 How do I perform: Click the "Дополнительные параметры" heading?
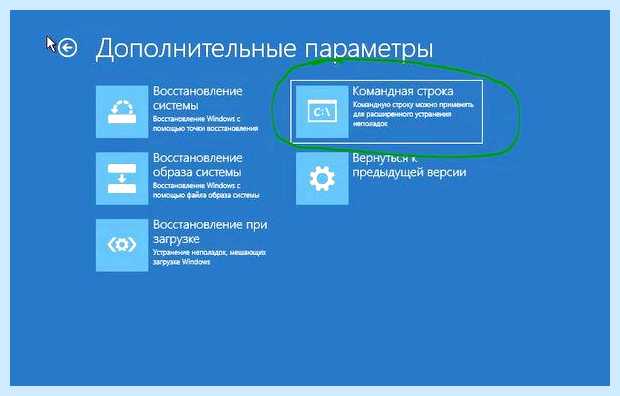[265, 49]
